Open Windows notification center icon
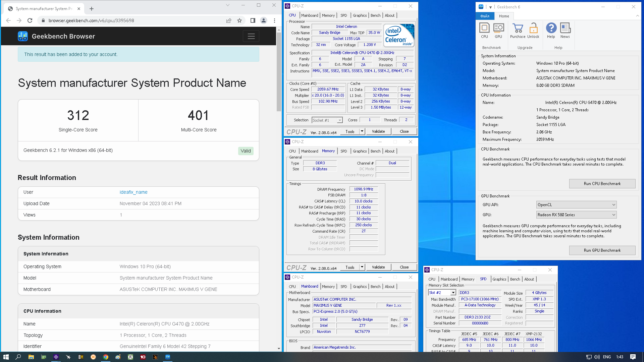644x362 pixels. [633, 357]
